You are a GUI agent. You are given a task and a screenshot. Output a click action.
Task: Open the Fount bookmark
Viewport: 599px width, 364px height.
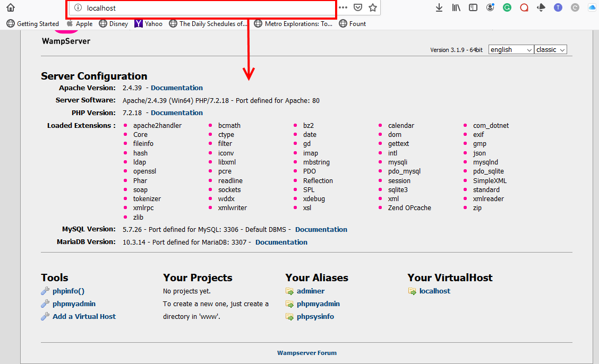[x=353, y=24]
